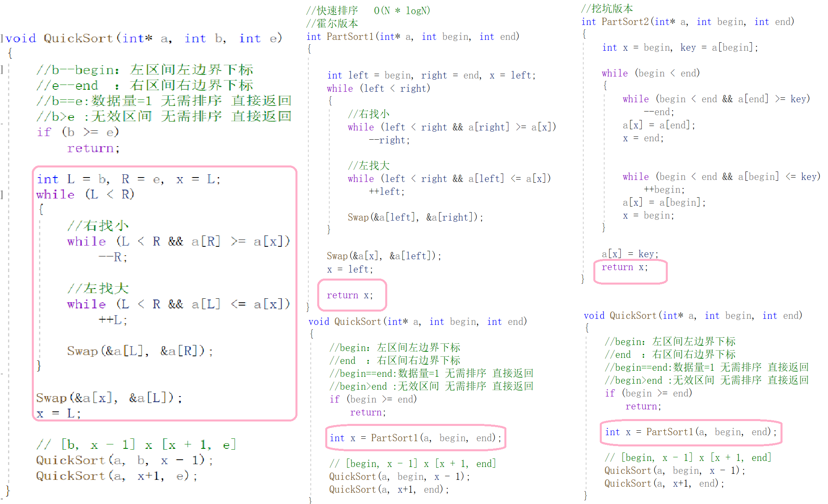Click 'return x;' in the PartSort2 pink box
This screenshot has width=828, height=504.
tap(624, 267)
